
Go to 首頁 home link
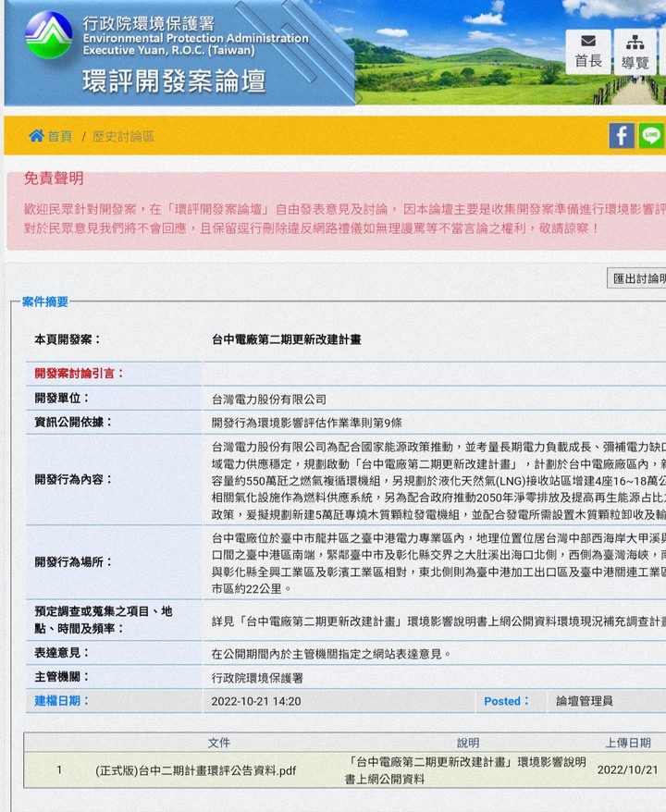[x=51, y=136]
